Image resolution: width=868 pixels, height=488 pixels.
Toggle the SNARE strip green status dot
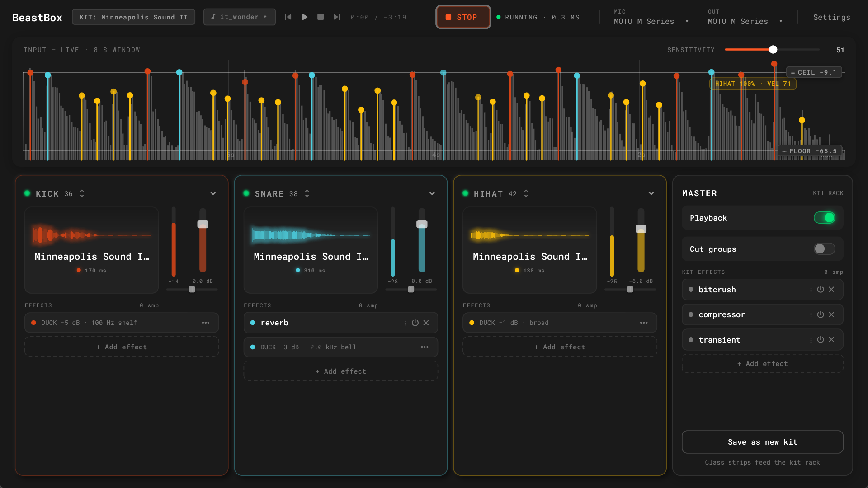click(x=246, y=193)
